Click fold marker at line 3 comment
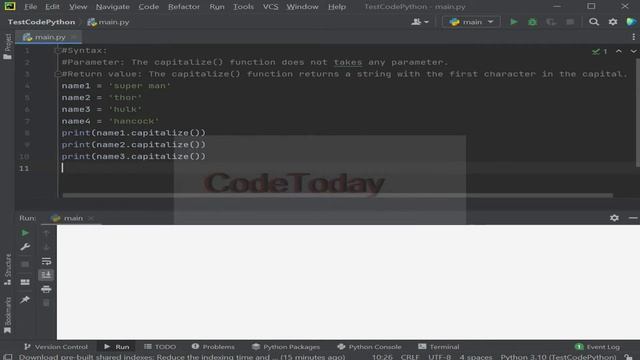The image size is (640, 360). click(x=58, y=74)
